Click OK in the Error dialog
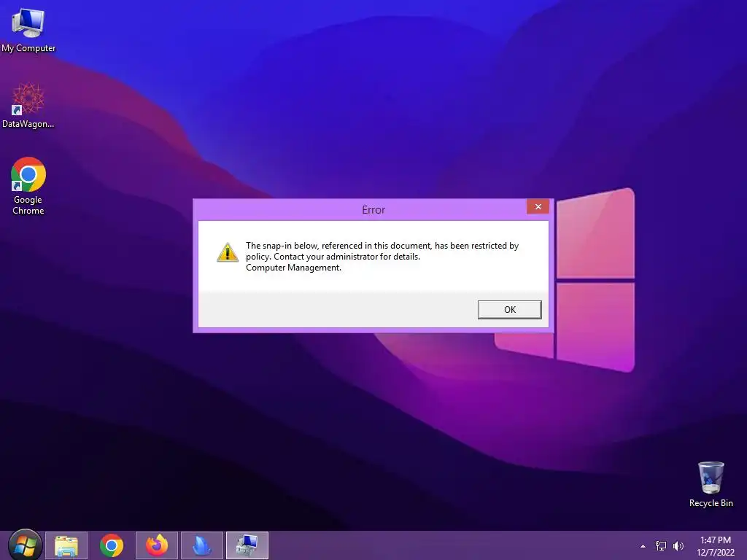Viewport: 747px width, 560px height. point(509,309)
